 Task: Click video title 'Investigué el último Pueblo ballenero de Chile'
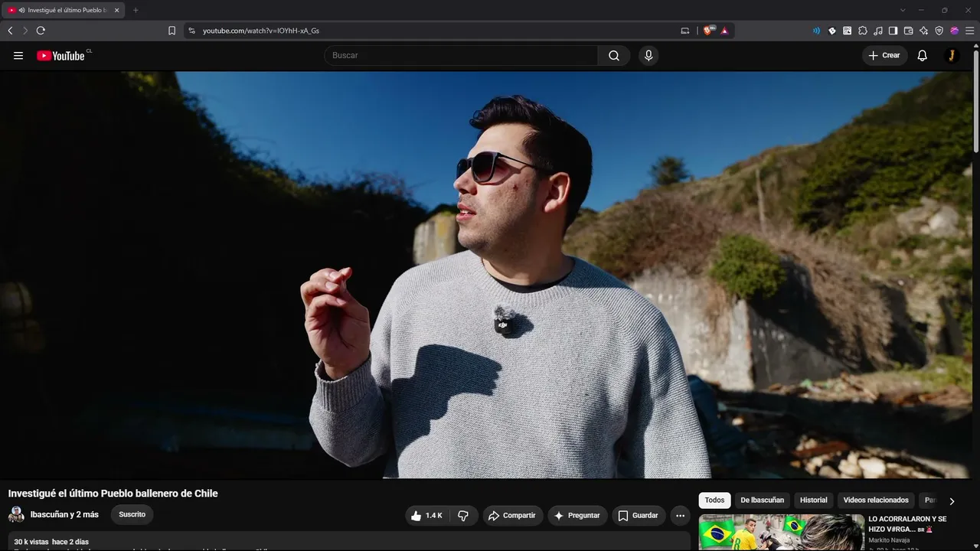coord(113,494)
